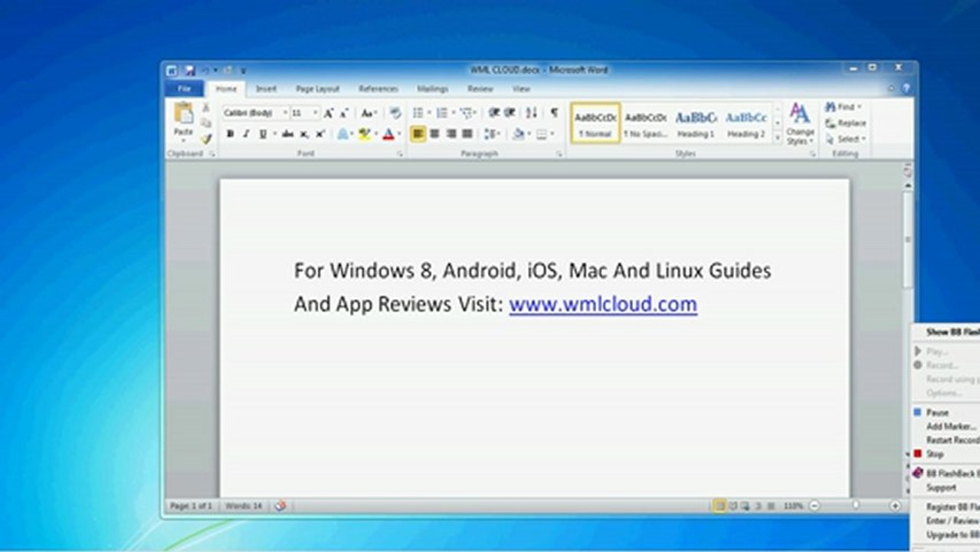Click the Select button in Editing group
This screenshot has width=980, height=552.
[846, 139]
